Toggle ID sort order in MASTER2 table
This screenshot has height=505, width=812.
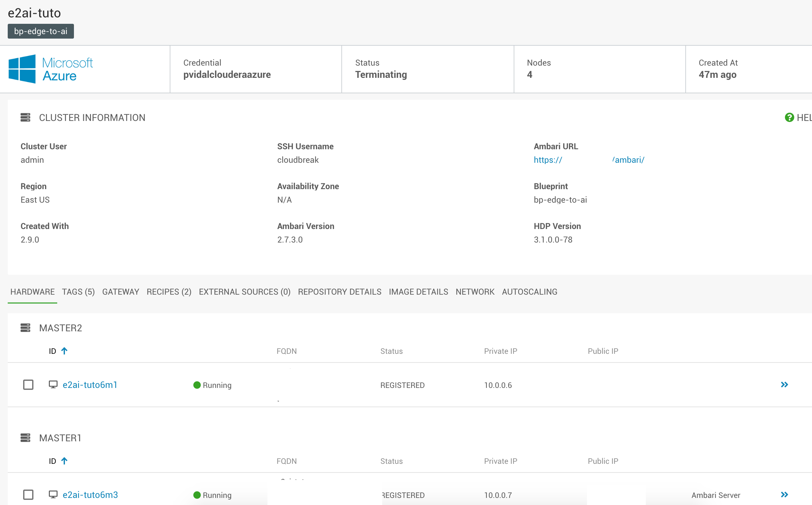(64, 351)
